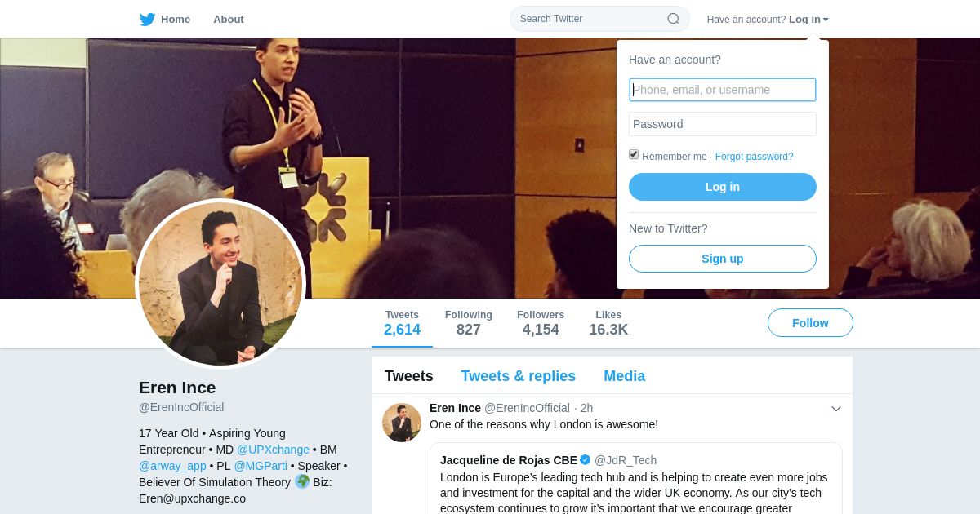Click the Twitter bird Home icon
Image resolution: width=980 pixels, height=514 pixels.
coord(147,20)
